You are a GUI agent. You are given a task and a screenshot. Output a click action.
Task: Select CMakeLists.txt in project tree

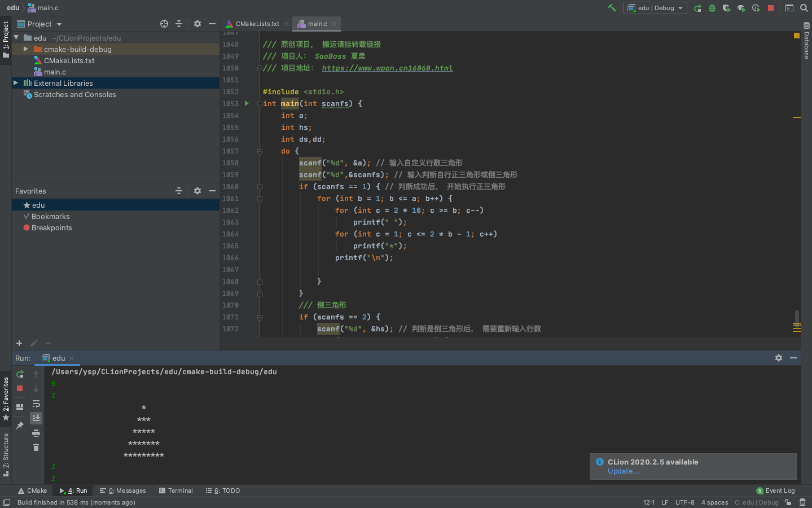(69, 60)
